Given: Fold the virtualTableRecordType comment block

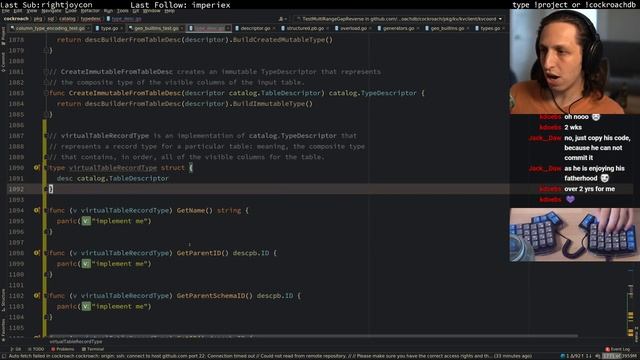Looking at the screenshot, I should click(46, 136).
